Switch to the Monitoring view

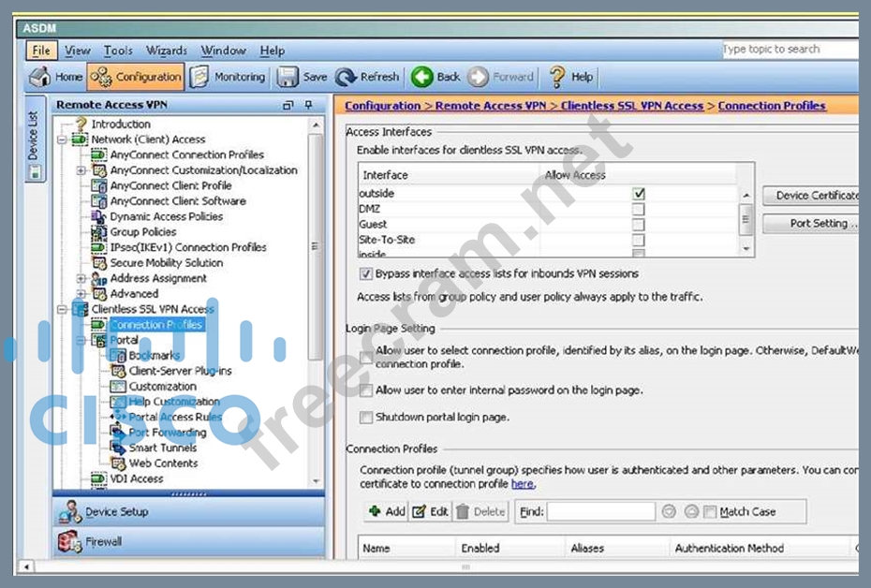point(228,77)
